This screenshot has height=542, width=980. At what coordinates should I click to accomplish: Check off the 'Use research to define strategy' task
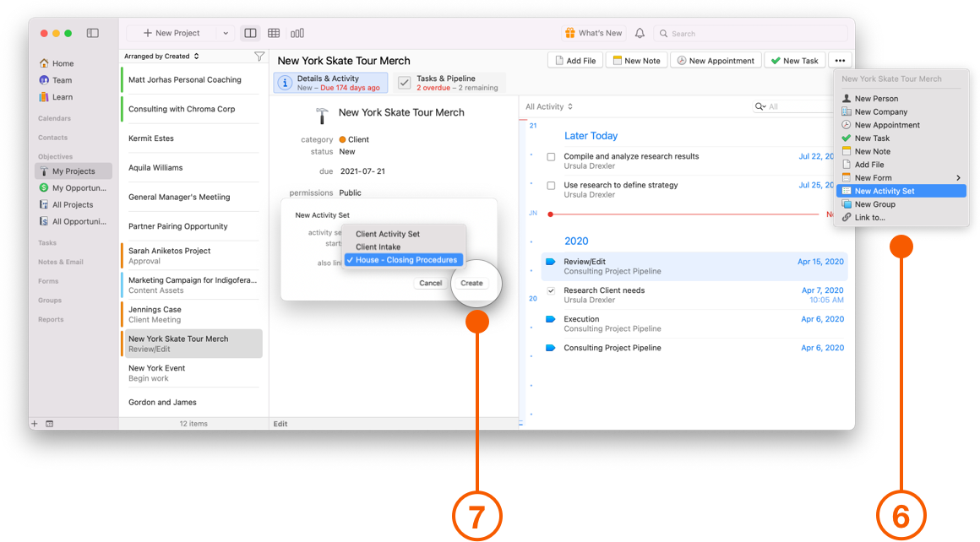pyautogui.click(x=551, y=185)
